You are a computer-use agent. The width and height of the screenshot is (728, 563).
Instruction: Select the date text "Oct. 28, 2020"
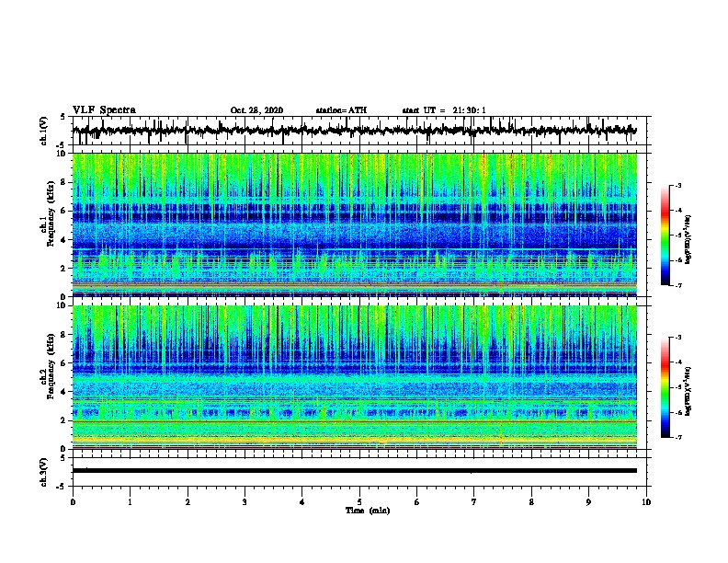(x=256, y=110)
